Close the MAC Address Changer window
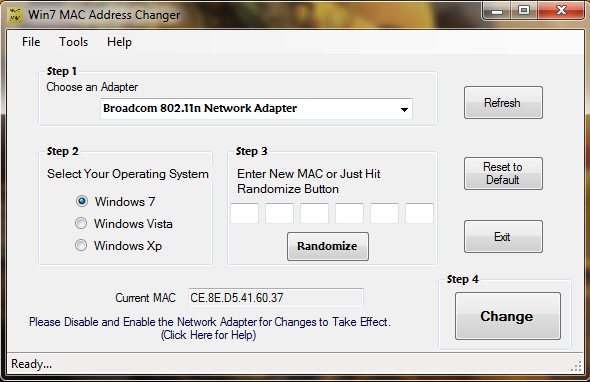 point(561,11)
